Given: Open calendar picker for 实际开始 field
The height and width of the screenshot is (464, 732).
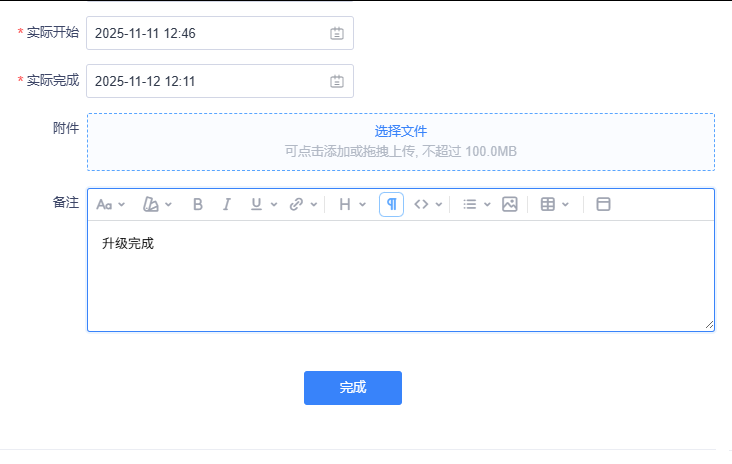Looking at the screenshot, I should point(337,33).
